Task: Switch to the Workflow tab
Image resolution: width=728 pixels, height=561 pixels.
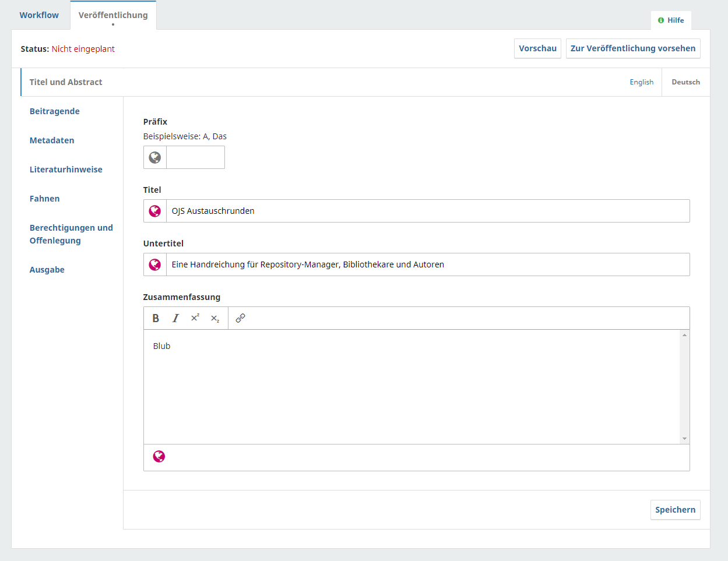Action: (x=39, y=15)
